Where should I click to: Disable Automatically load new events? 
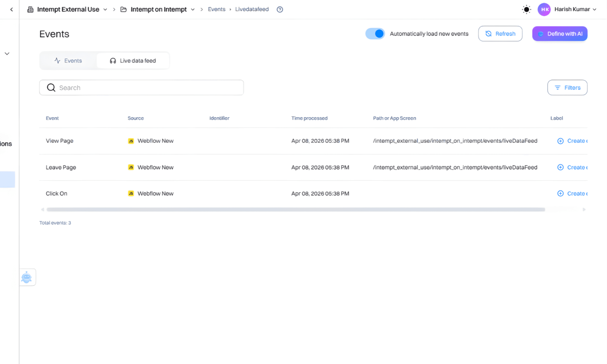click(x=375, y=34)
